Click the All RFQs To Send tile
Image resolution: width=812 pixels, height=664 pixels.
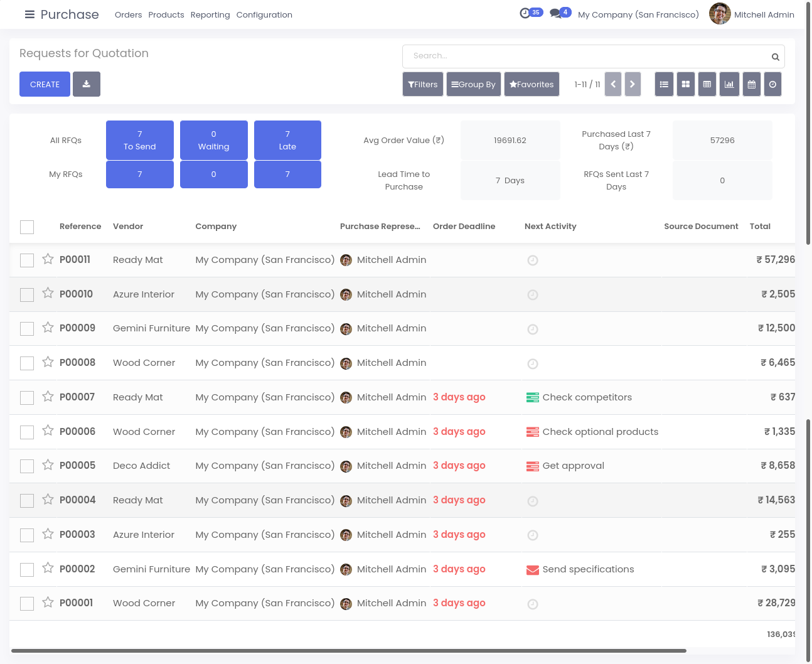(140, 140)
